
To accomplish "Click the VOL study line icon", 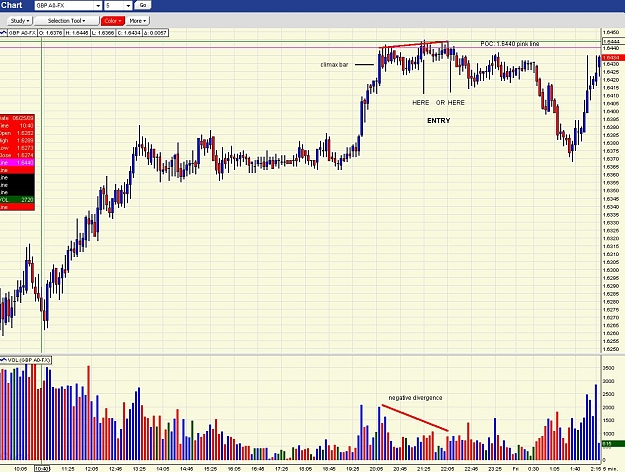I will pyautogui.click(x=3, y=360).
